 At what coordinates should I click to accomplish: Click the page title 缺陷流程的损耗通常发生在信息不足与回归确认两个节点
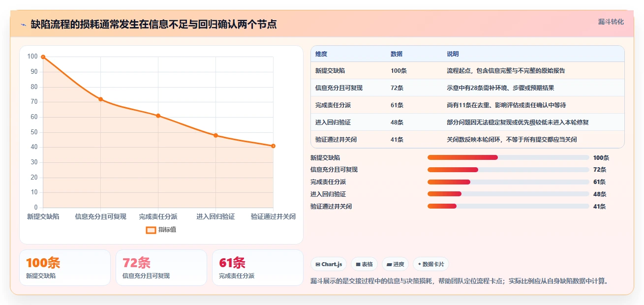[x=153, y=24]
